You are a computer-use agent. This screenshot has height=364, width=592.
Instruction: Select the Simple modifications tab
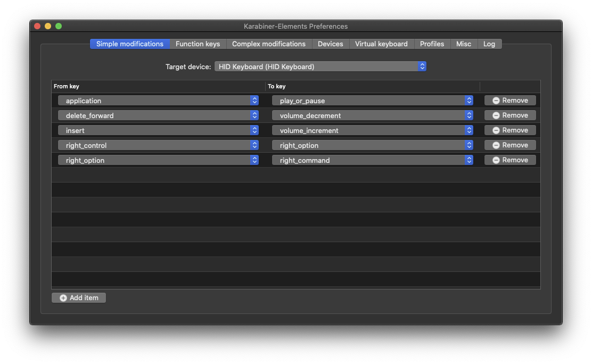(129, 44)
